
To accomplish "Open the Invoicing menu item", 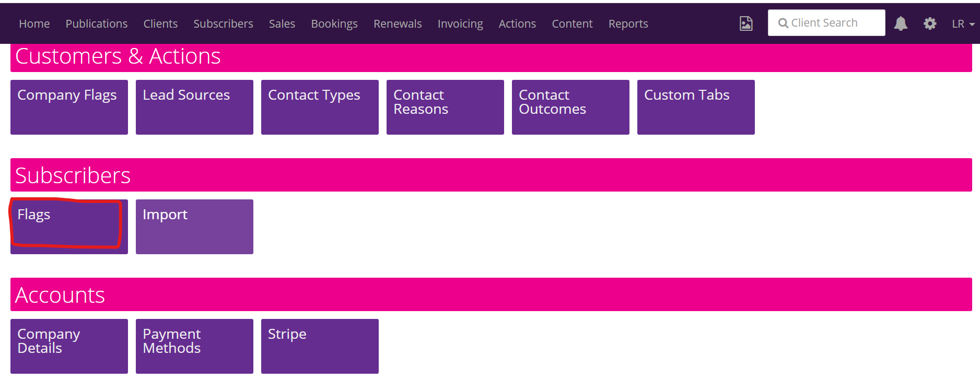I will (x=460, y=24).
